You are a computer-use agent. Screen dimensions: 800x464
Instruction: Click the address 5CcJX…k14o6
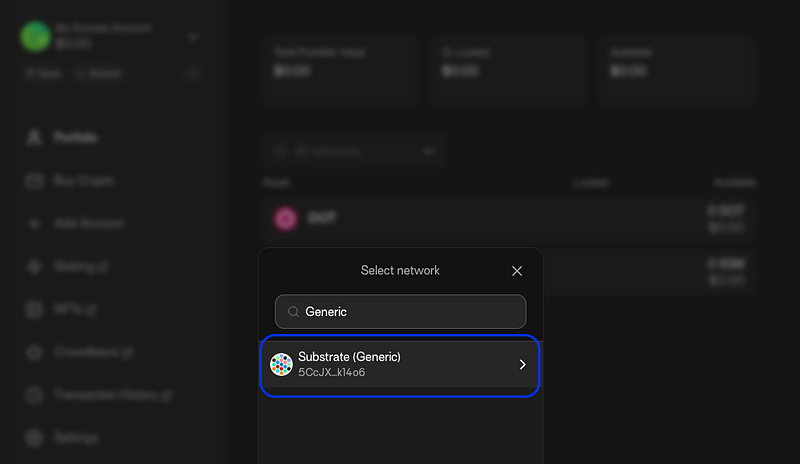(x=332, y=373)
